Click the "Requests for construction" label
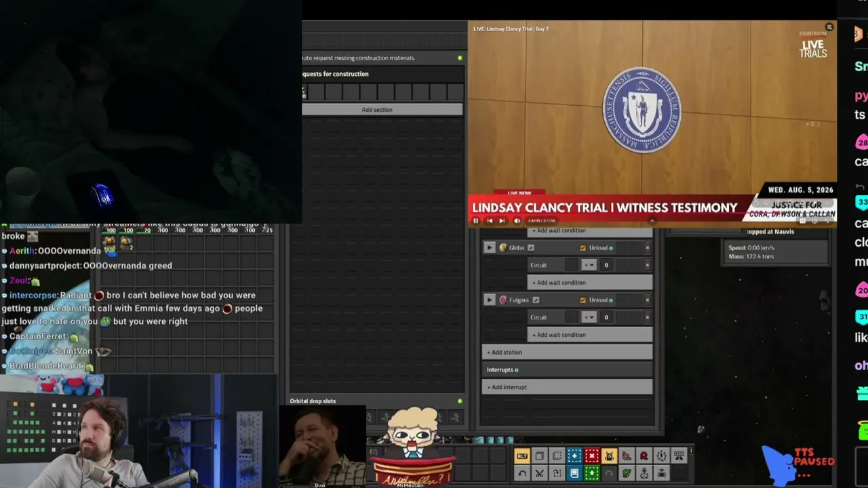The image size is (868, 488). point(336,74)
